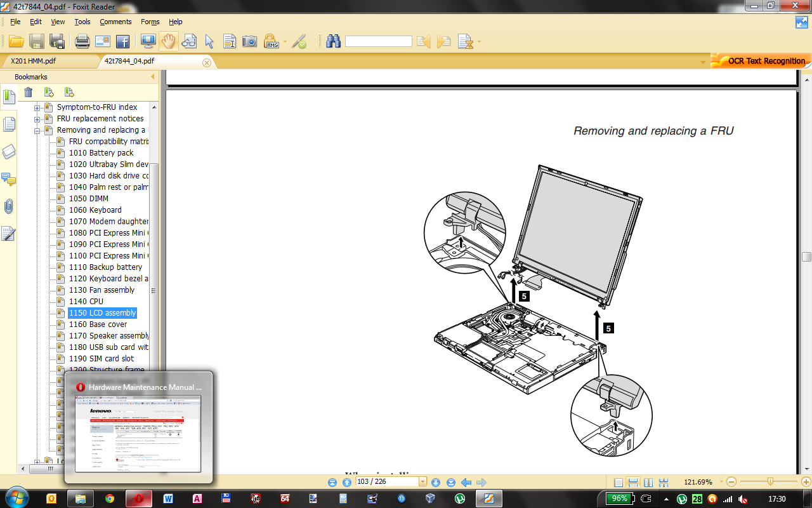Image resolution: width=812 pixels, height=508 pixels.
Task: Select the 1190 SIM card slot bookmark
Action: tap(101, 359)
